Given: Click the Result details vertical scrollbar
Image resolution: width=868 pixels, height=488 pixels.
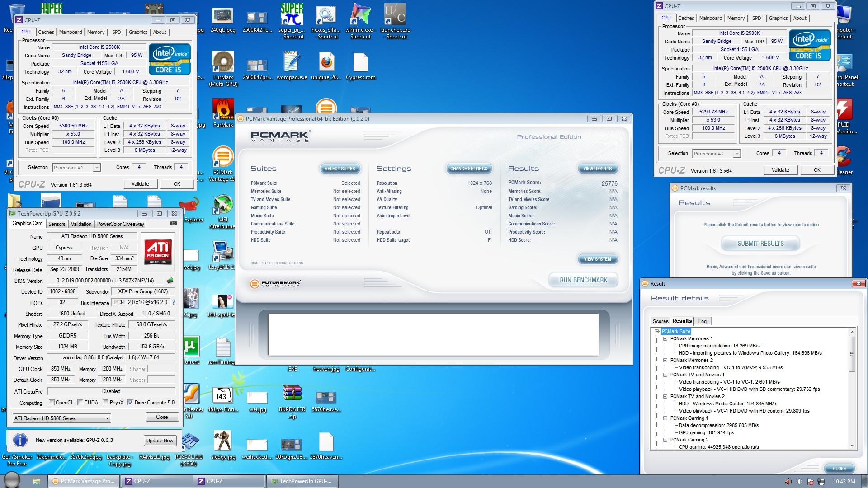Looking at the screenshot, I should pyautogui.click(x=852, y=389).
